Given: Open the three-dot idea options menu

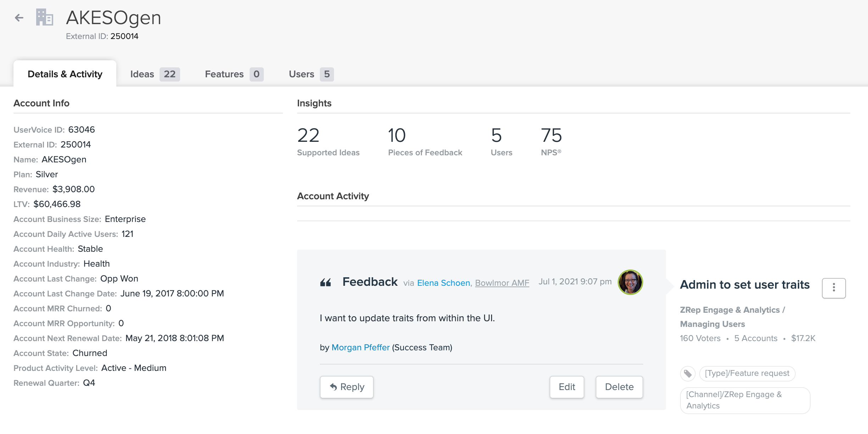Looking at the screenshot, I should [x=834, y=288].
